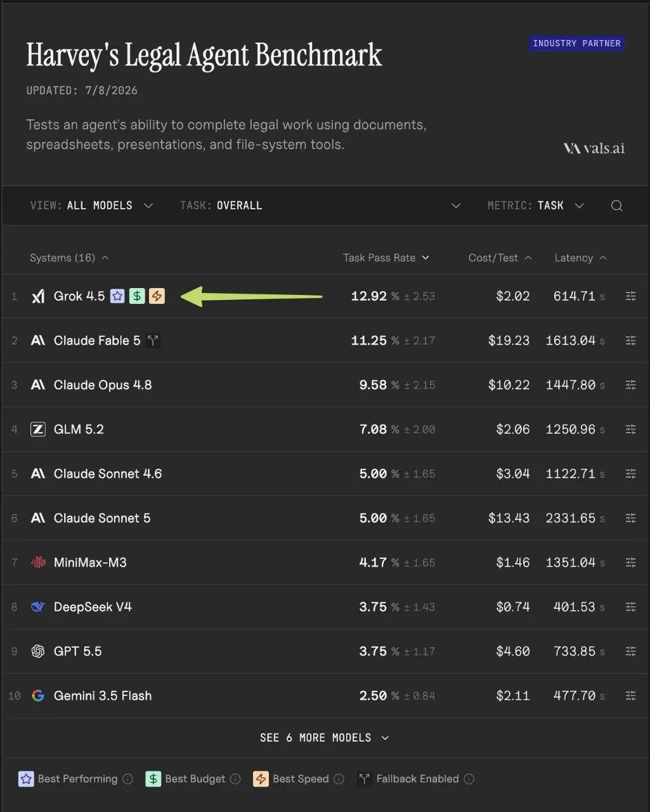Click the $0.74 cost value
The width and height of the screenshot is (650, 812).
point(512,607)
